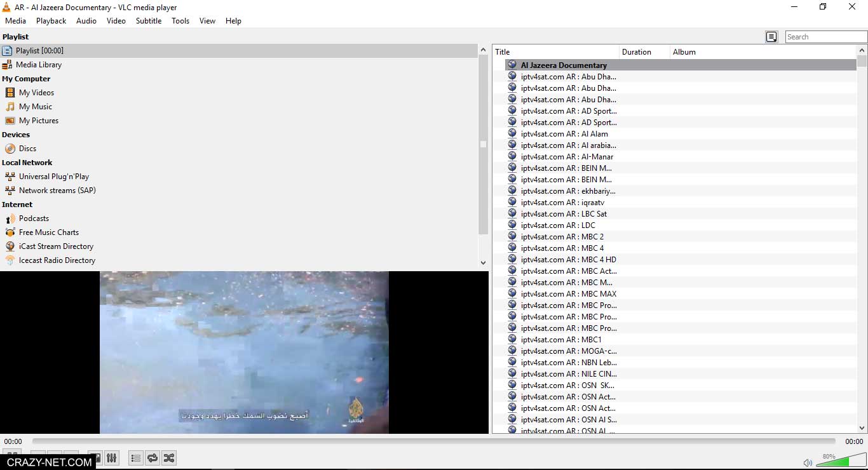Open Icecast Radio Directory
Viewport: 868px width, 470px height.
[50, 260]
